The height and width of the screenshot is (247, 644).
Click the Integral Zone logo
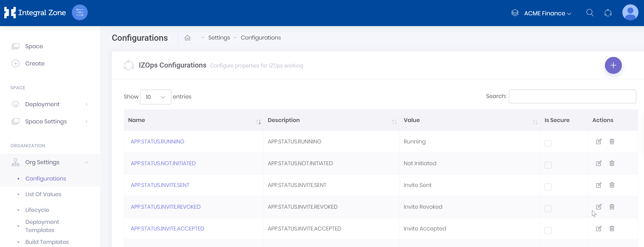click(35, 13)
